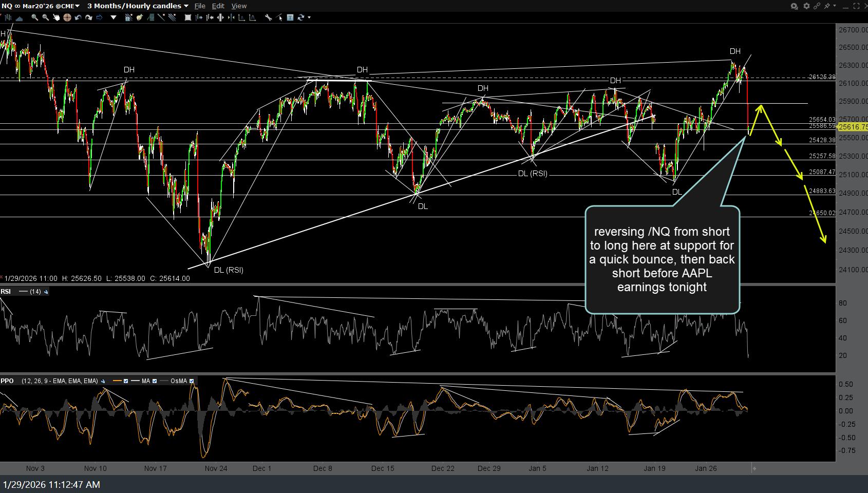Open RSI study settings via wrench icon
Viewport: 868px width, 493px height.
(46, 292)
